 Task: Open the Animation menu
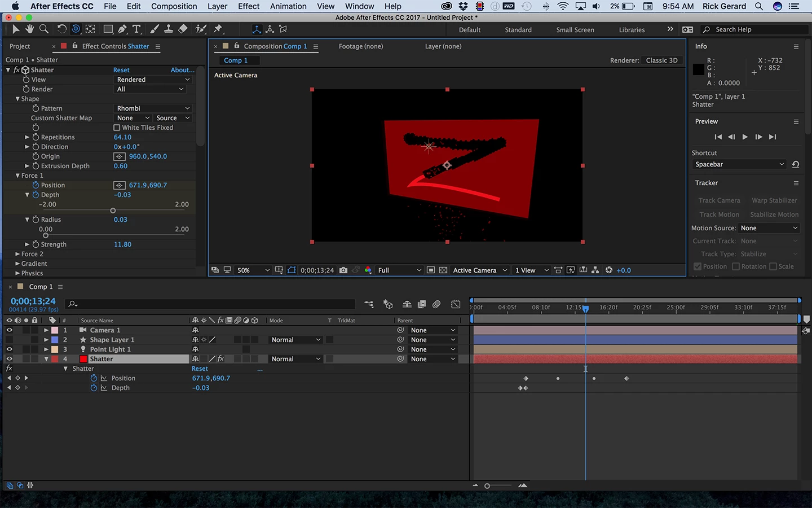[x=288, y=6]
